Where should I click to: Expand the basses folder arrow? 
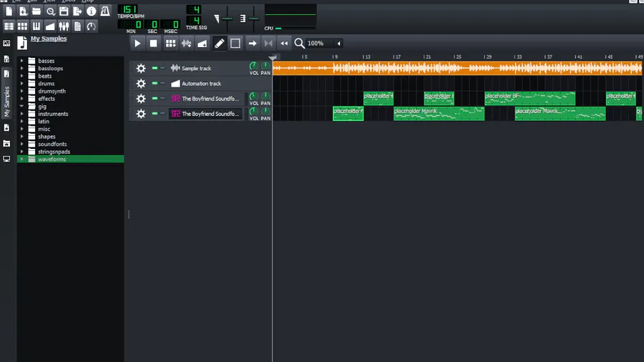(x=21, y=61)
